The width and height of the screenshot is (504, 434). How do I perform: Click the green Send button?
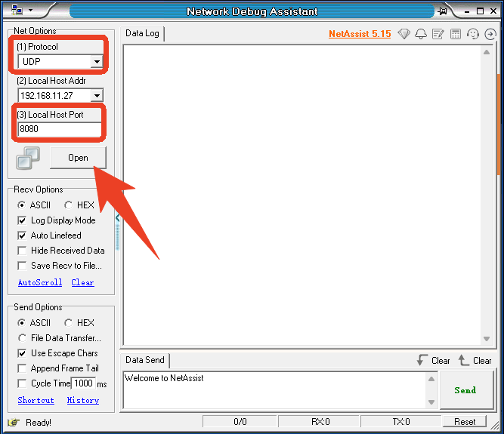[x=465, y=390]
